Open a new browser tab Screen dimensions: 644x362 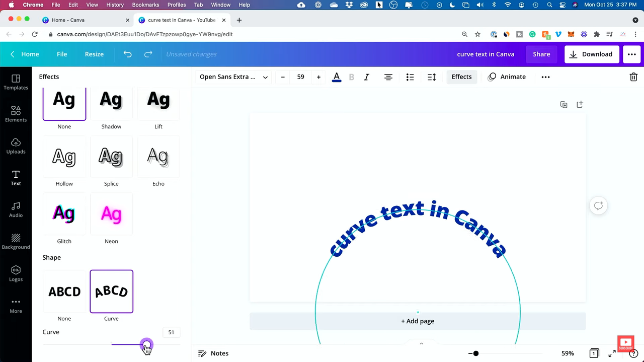coord(239,20)
